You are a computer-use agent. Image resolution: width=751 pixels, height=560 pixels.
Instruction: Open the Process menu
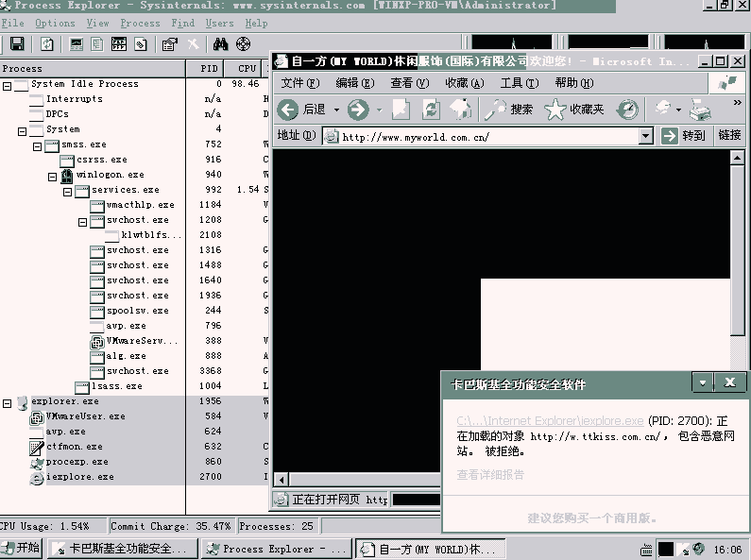141,23
